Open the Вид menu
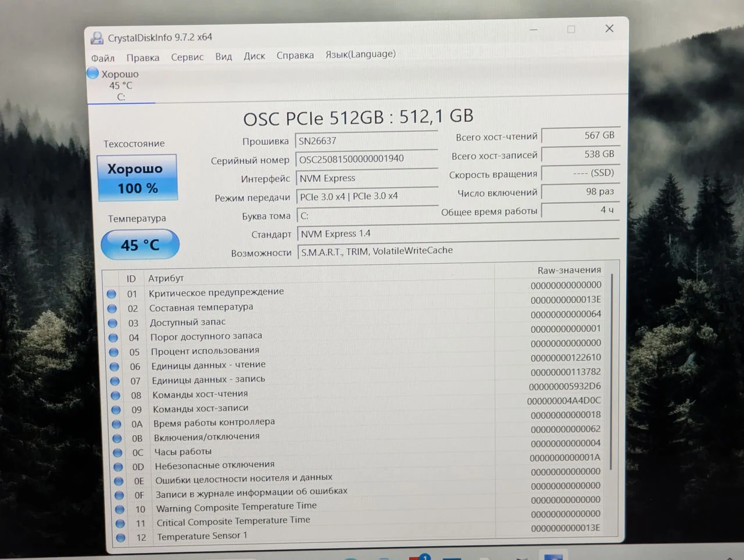The image size is (744, 560). (224, 56)
